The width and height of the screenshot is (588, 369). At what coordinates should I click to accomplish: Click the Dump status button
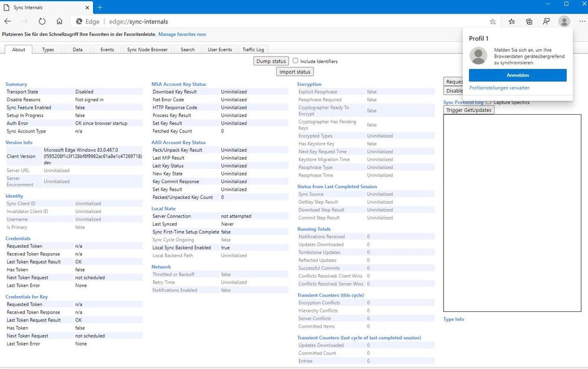pos(271,61)
